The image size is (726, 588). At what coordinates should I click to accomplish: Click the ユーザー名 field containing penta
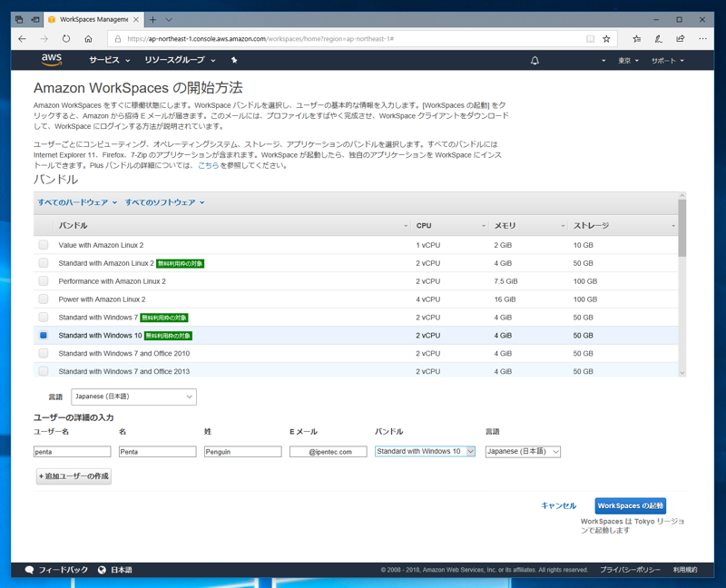(x=73, y=452)
